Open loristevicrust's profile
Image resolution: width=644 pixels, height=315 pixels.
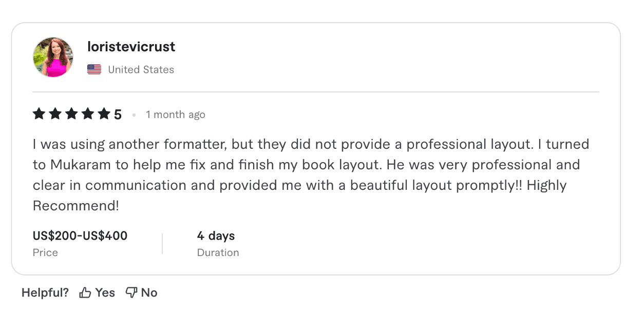pos(131,47)
